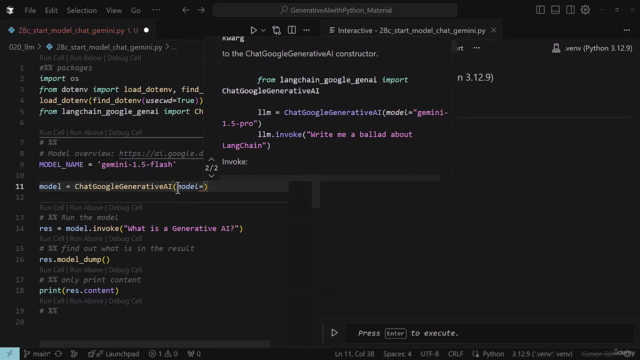Click MODEL_NAME variable on line 9
The width and height of the screenshot is (640, 360).
[x=61, y=164]
